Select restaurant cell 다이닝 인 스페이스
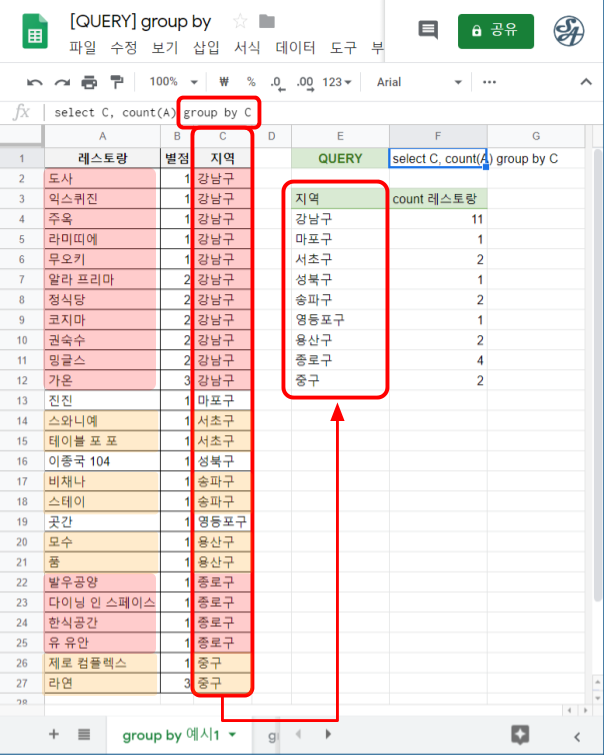Image resolution: width=604 pixels, height=755 pixels. click(102, 602)
